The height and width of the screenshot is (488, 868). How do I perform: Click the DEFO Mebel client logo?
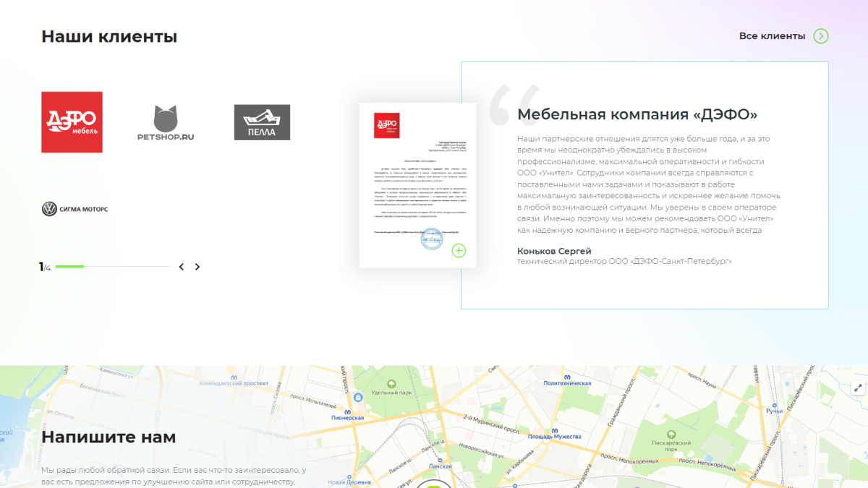(72, 121)
